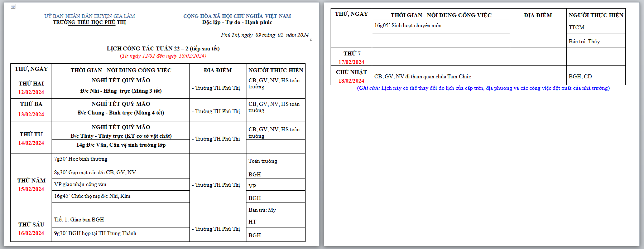The image size is (644, 249).
Task: Click the small table resize handle square
Action: pyautogui.click(x=311, y=40)
